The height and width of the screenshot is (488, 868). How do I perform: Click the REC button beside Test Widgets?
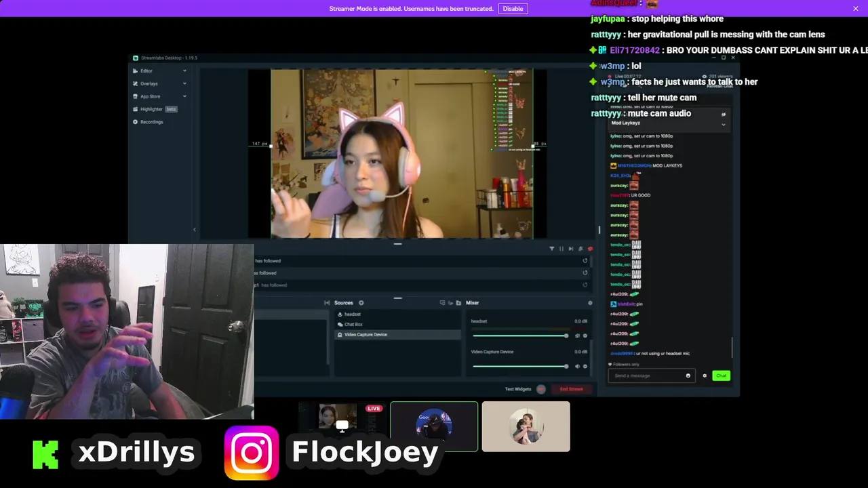pyautogui.click(x=541, y=389)
